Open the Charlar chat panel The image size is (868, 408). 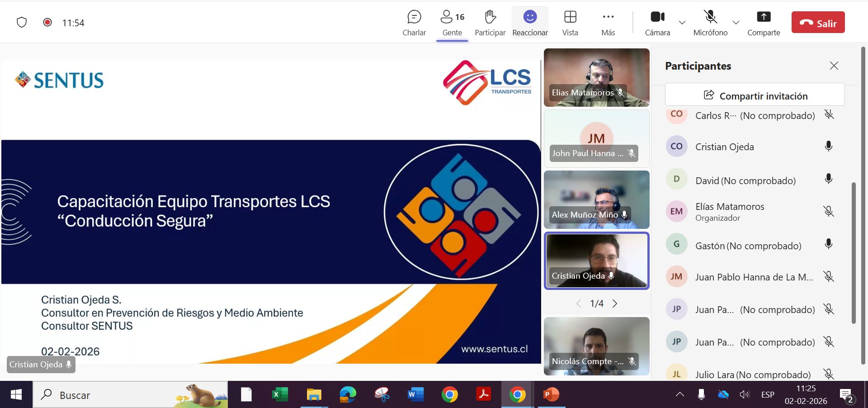[x=414, y=22]
